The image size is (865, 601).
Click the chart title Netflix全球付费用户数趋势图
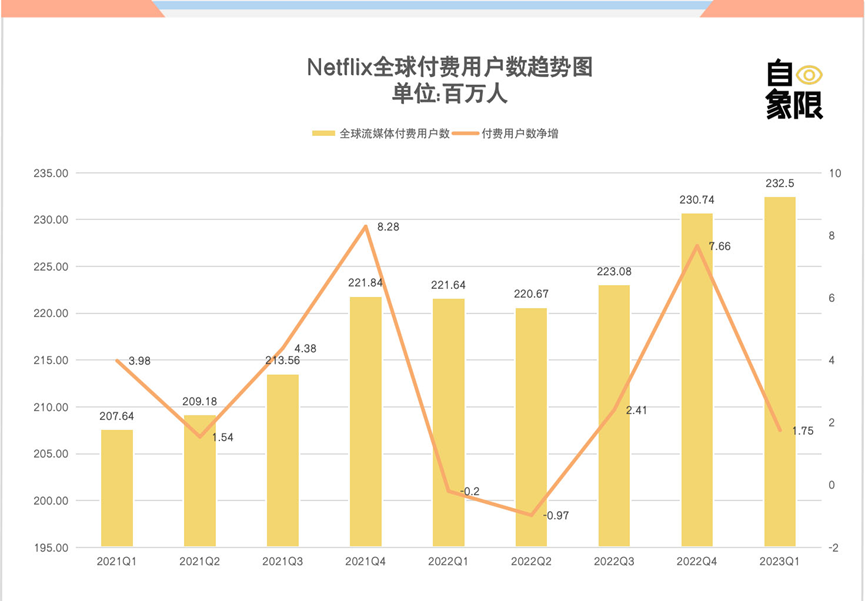click(450, 68)
